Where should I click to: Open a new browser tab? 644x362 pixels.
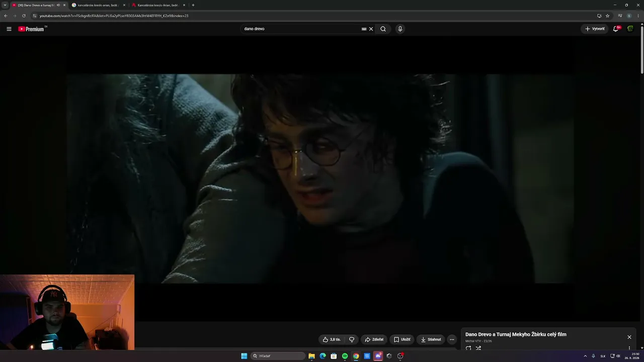193,5
